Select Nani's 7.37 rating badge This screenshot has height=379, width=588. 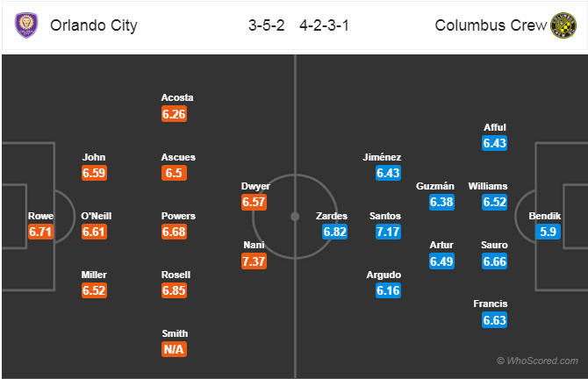255,261
